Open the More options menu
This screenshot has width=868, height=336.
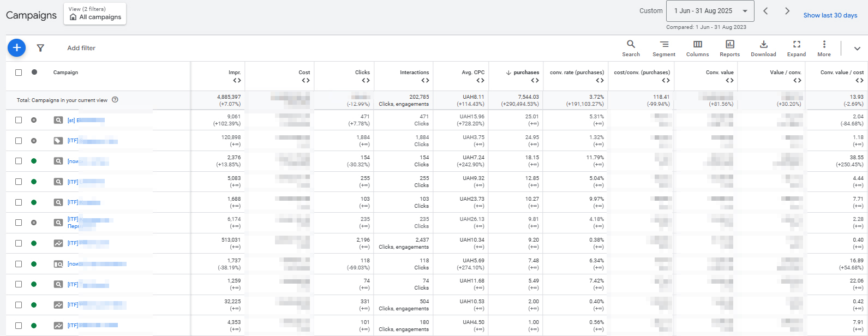(x=824, y=48)
